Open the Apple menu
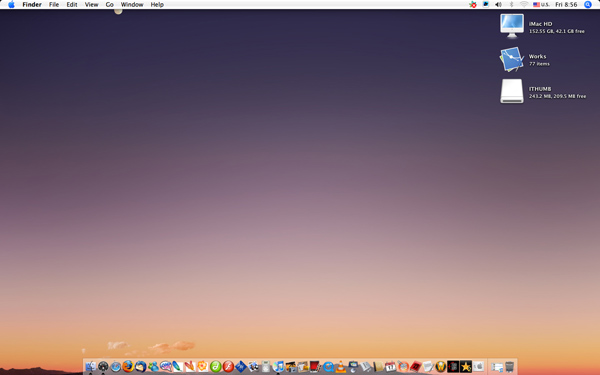The image size is (600, 375). click(11, 5)
